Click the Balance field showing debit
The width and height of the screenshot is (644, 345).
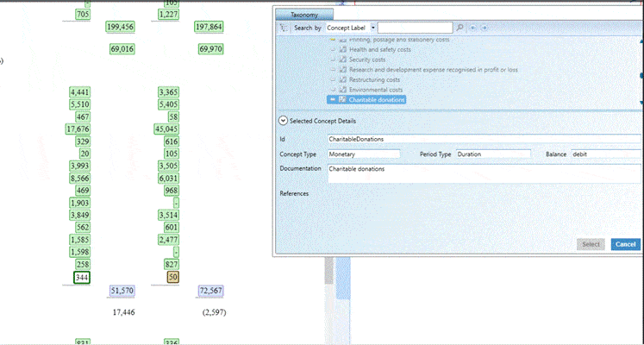click(x=606, y=154)
